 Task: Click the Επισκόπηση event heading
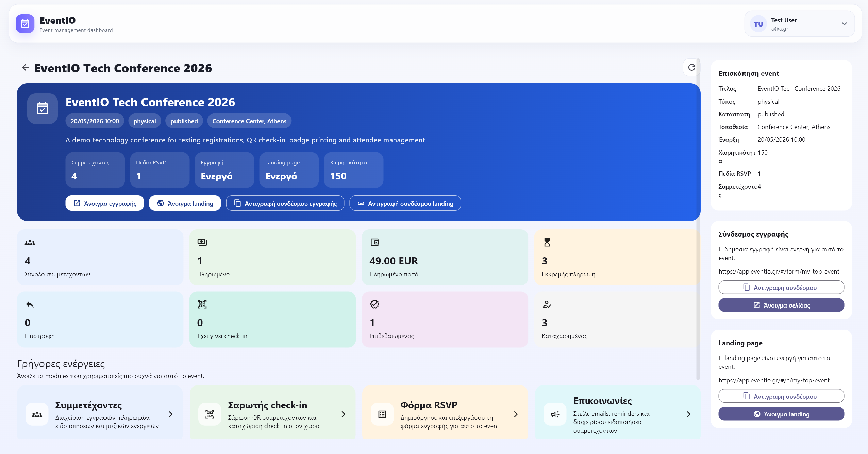749,73
